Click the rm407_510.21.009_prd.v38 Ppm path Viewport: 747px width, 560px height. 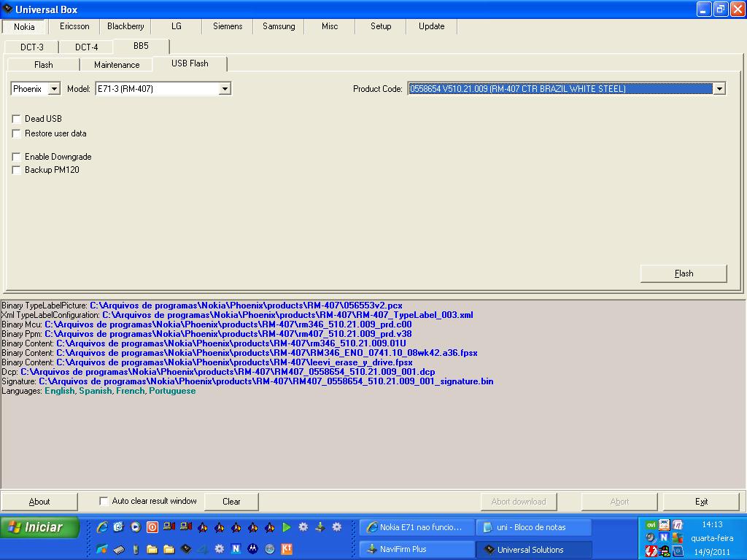pos(228,334)
